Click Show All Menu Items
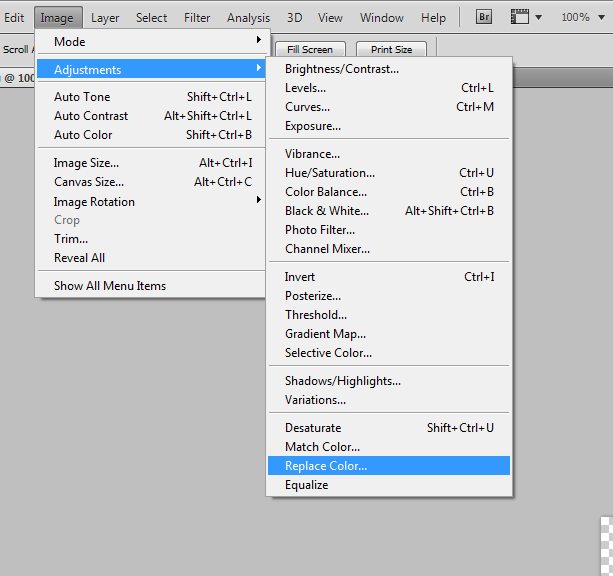The image size is (613, 576). click(110, 286)
